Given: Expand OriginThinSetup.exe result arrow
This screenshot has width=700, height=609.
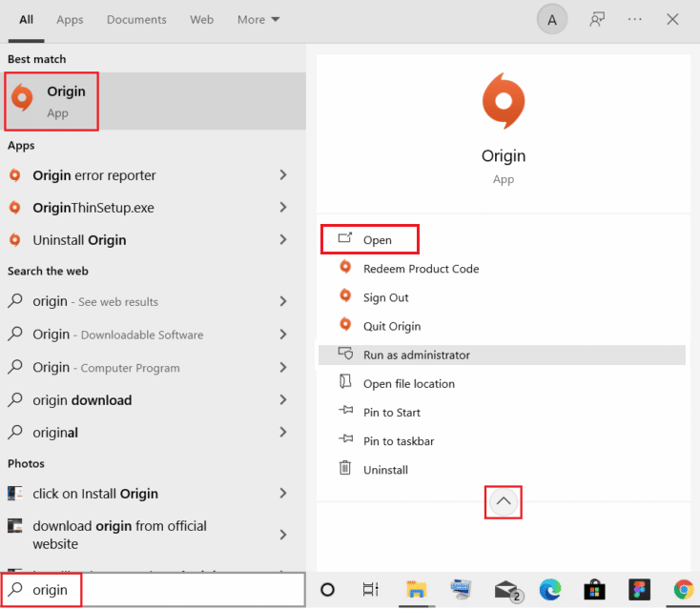Looking at the screenshot, I should click(x=283, y=208).
